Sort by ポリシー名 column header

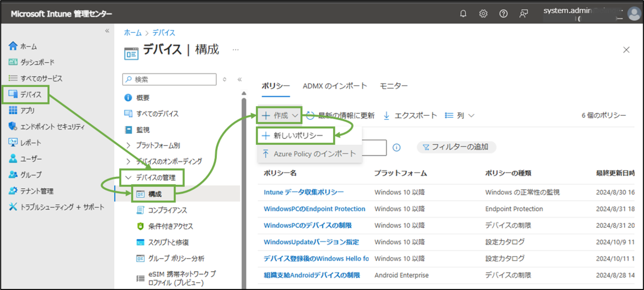click(x=280, y=173)
